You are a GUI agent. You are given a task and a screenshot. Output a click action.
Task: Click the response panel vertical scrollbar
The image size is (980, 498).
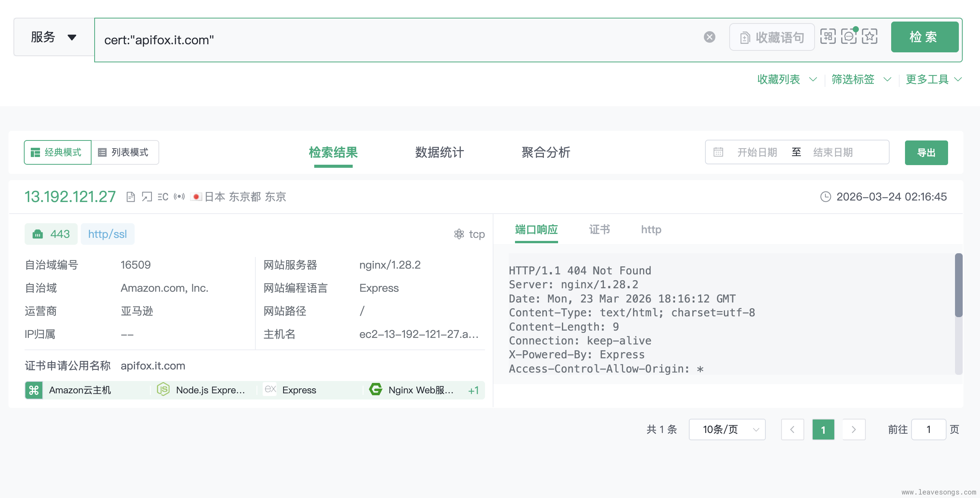pyautogui.click(x=958, y=286)
